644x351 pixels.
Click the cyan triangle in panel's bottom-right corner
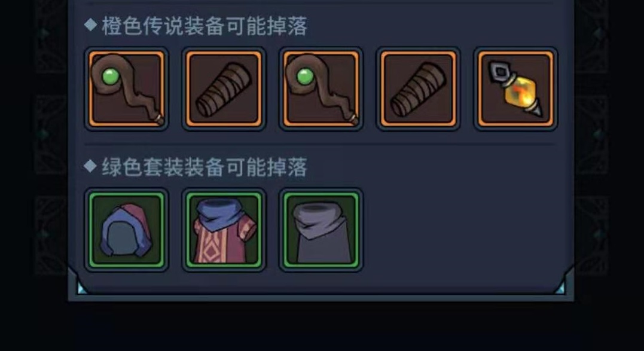point(560,289)
